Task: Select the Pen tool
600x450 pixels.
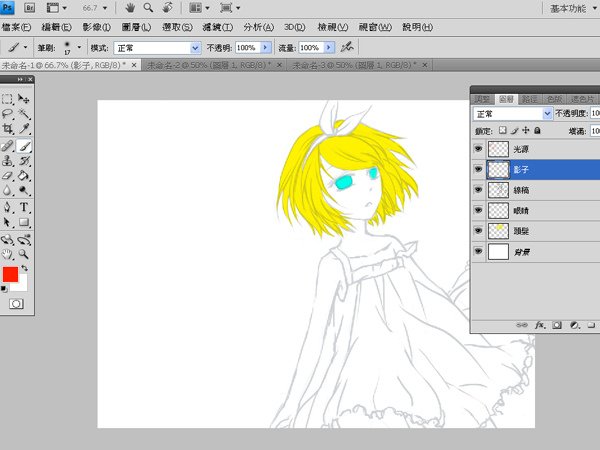Action: tap(7, 207)
